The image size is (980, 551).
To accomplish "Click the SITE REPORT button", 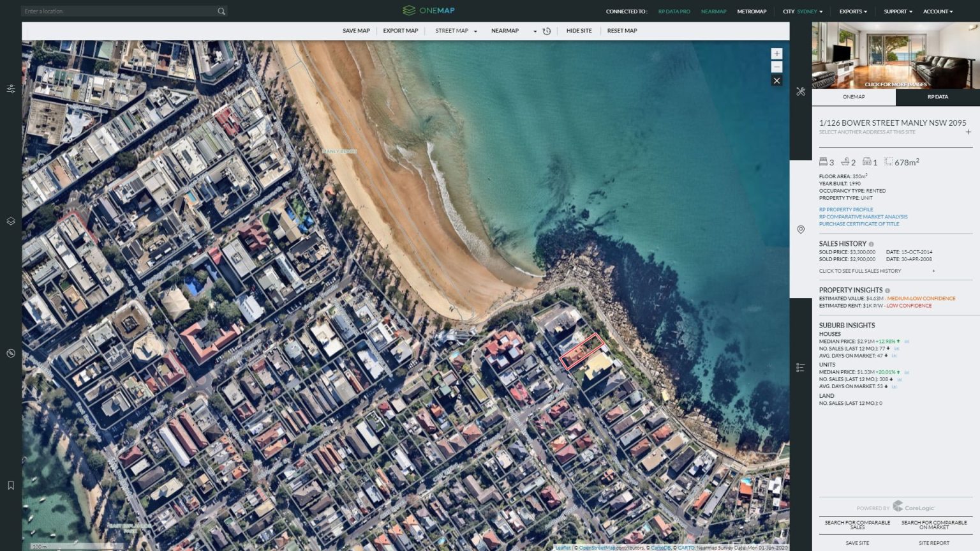I will point(935,543).
